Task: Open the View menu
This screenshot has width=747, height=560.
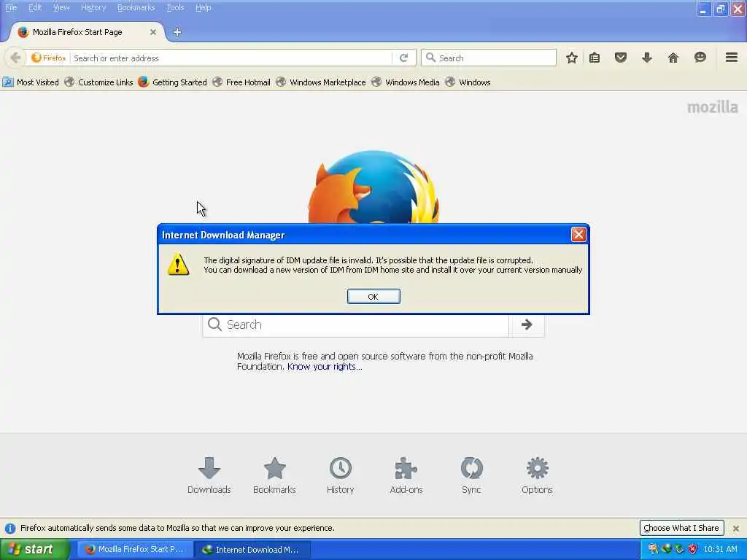Action: point(61,7)
